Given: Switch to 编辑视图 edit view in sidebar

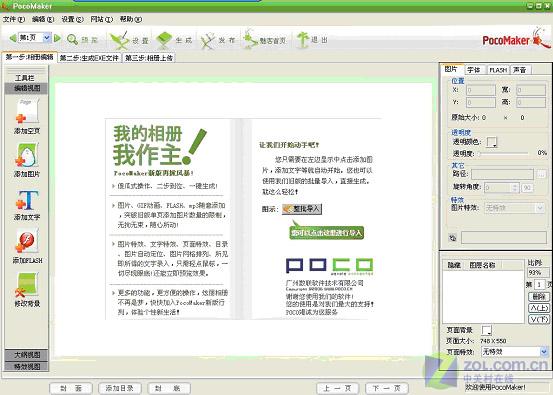Looking at the screenshot, I should [27, 88].
